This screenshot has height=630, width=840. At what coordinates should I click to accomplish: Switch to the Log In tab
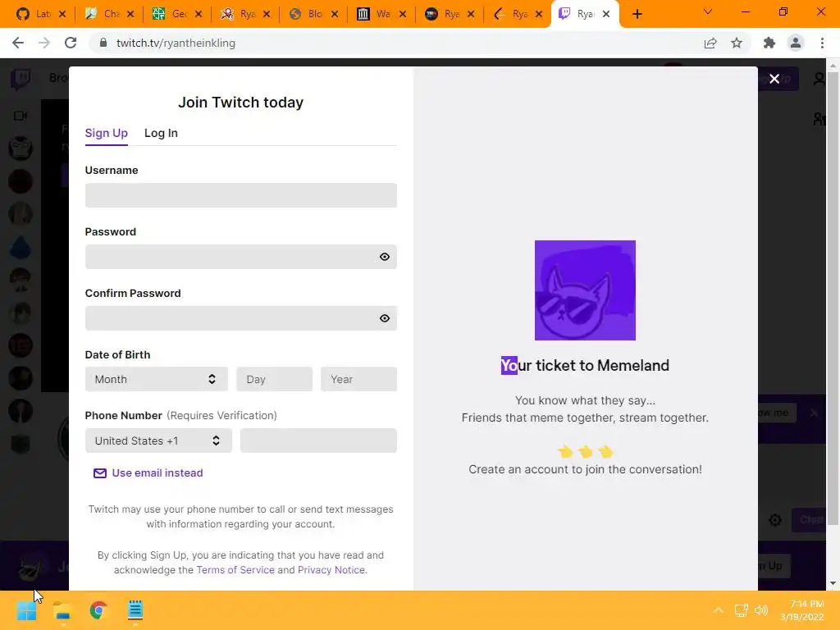coord(161,133)
